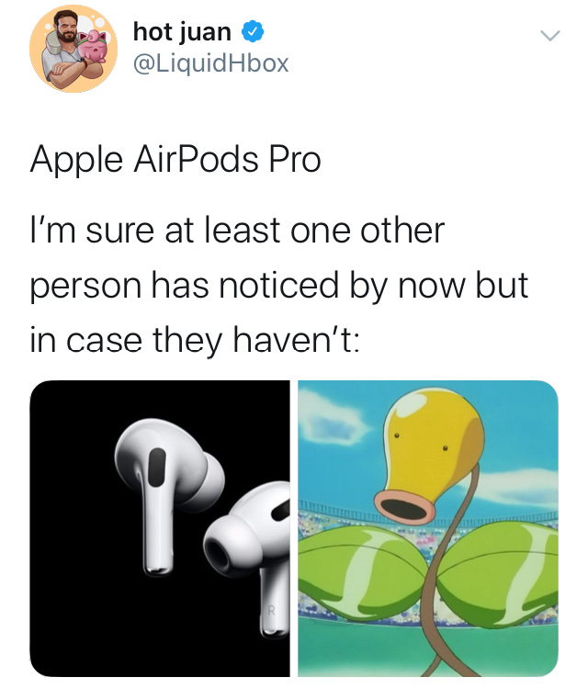The image size is (588, 700).
Task: Expand the tweet options chevron
Action: (x=549, y=35)
